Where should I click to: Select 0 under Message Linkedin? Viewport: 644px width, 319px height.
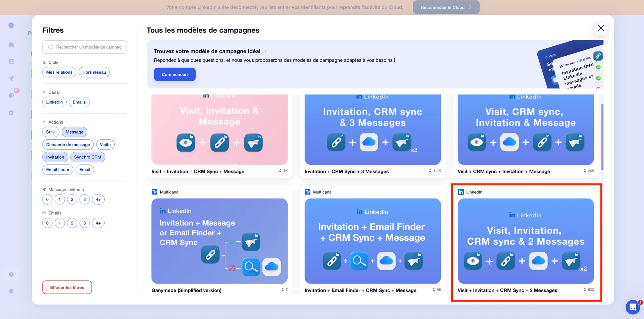point(47,200)
